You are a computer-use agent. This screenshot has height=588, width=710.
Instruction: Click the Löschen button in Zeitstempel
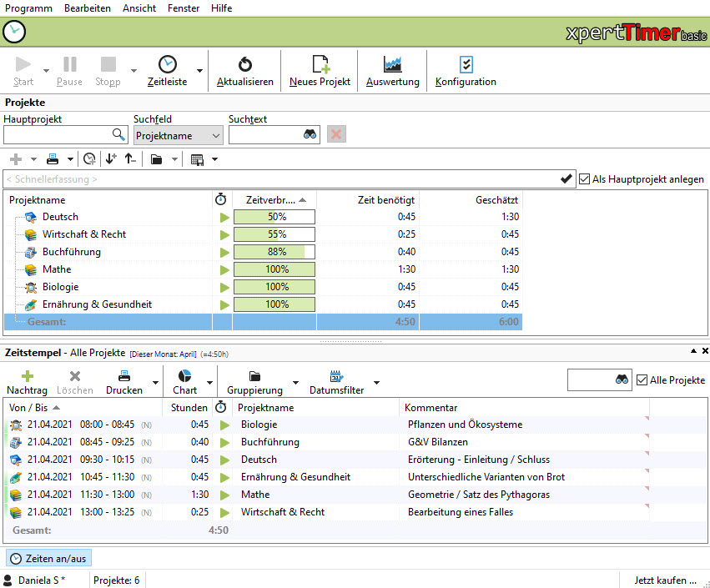click(x=75, y=383)
